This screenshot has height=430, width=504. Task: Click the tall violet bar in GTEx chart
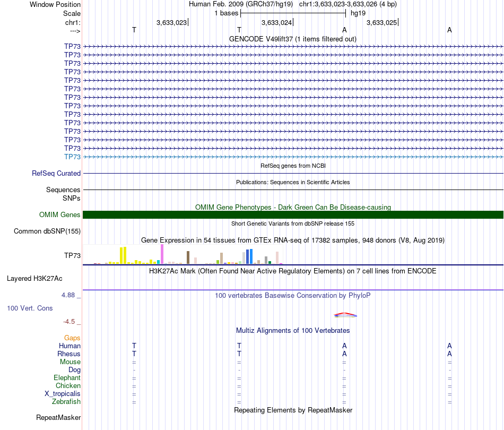point(162,254)
